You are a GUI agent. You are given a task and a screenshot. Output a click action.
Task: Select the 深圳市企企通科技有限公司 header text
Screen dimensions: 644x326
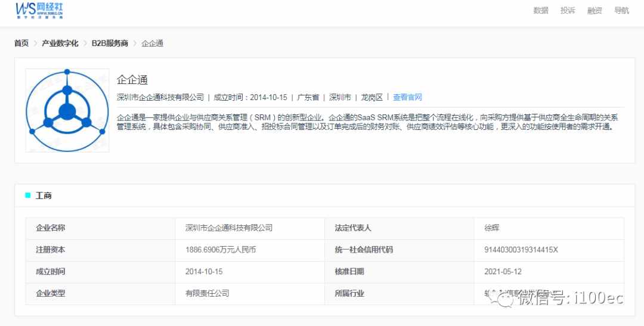tap(160, 97)
